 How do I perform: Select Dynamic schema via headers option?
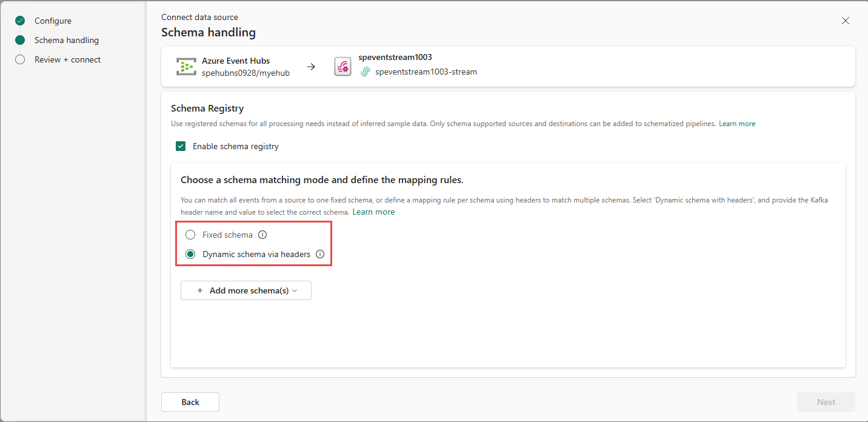pyautogui.click(x=191, y=255)
